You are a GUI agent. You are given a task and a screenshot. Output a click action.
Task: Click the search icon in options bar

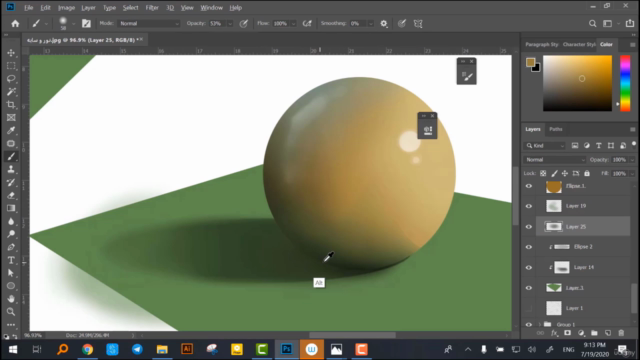point(592,24)
